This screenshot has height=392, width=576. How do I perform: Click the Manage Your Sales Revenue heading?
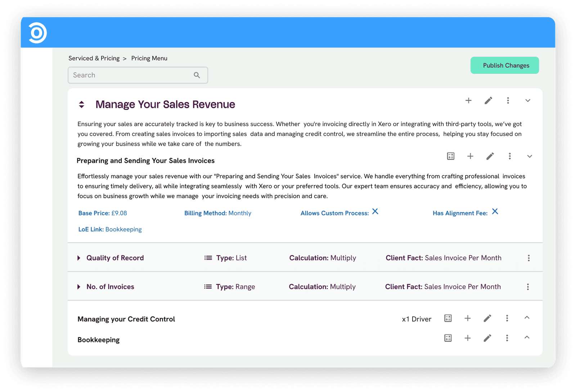tap(165, 104)
